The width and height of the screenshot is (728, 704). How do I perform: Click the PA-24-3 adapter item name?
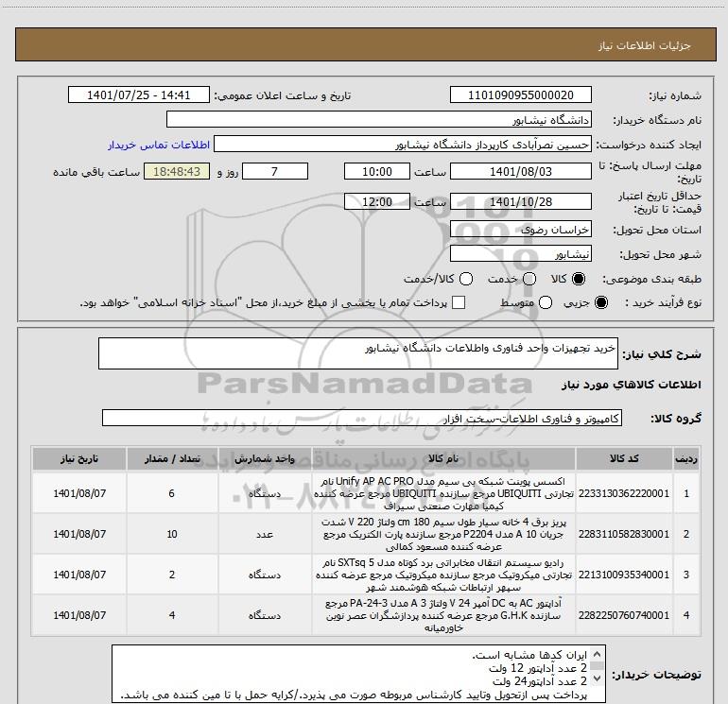pyautogui.click(x=443, y=615)
